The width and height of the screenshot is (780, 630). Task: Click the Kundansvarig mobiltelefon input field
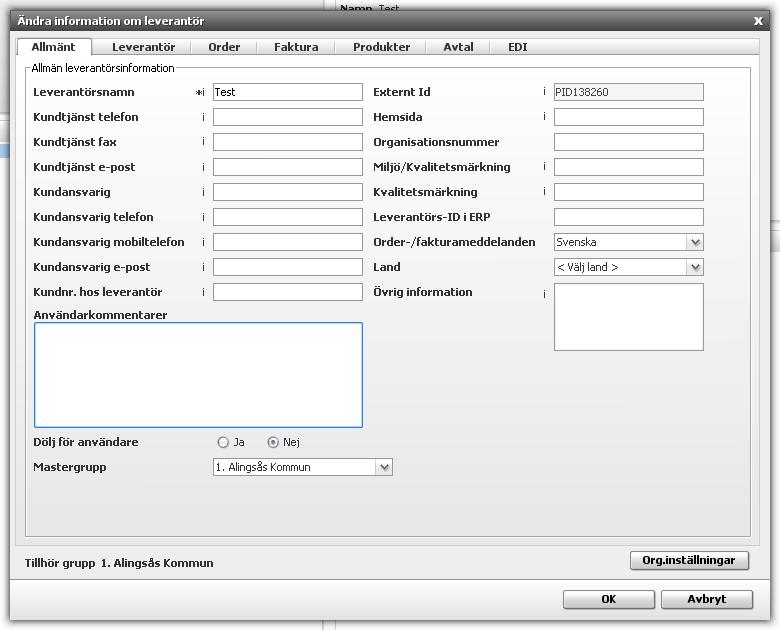pyautogui.click(x=288, y=242)
